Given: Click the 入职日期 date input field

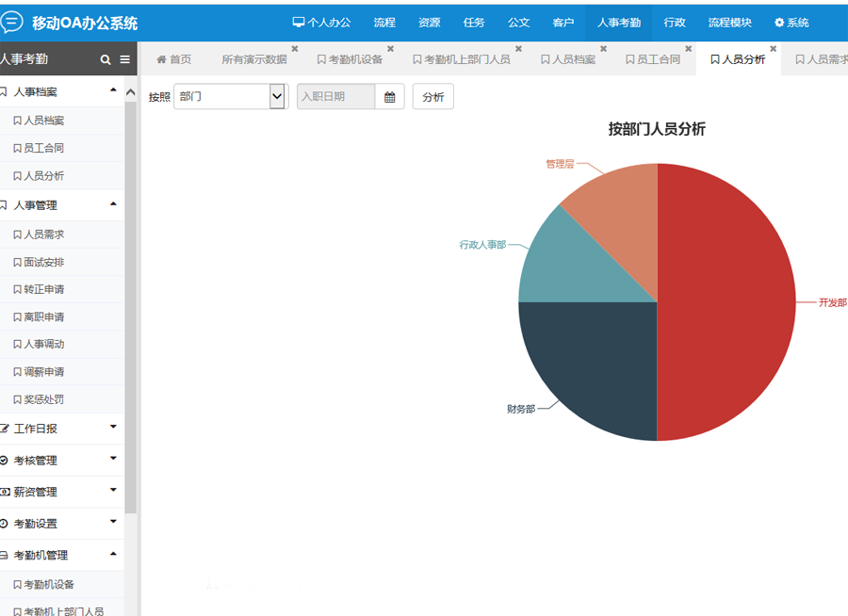Looking at the screenshot, I should tap(335, 97).
